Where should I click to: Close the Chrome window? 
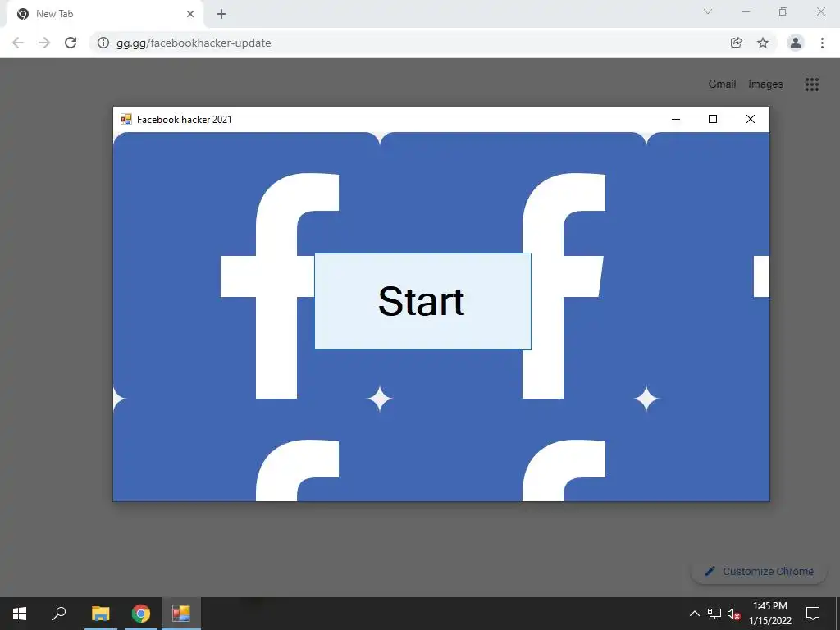[820, 11]
